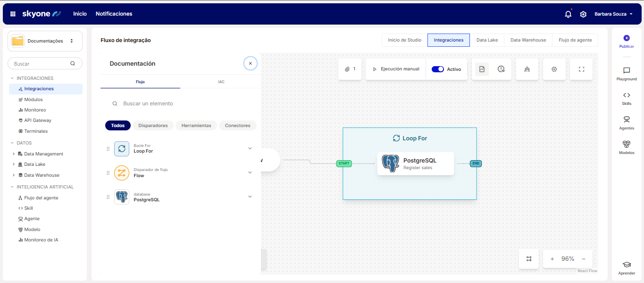Click the Ejecución manual button
Screen dimensions: 644x283
[396, 69]
